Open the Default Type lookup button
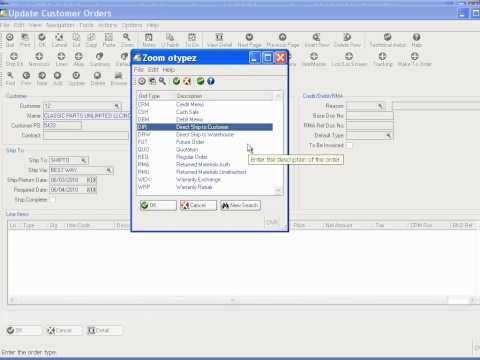Viewport: 480px width, 360px height. [x=389, y=136]
